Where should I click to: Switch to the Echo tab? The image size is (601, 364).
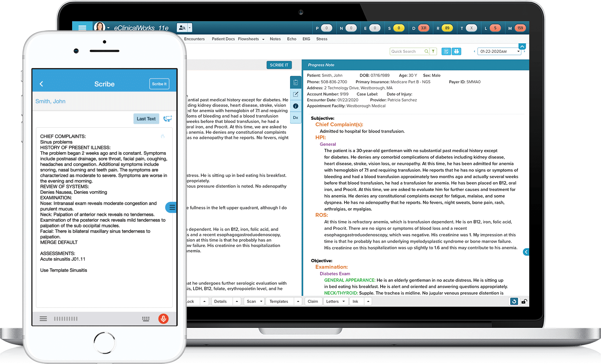coord(292,39)
